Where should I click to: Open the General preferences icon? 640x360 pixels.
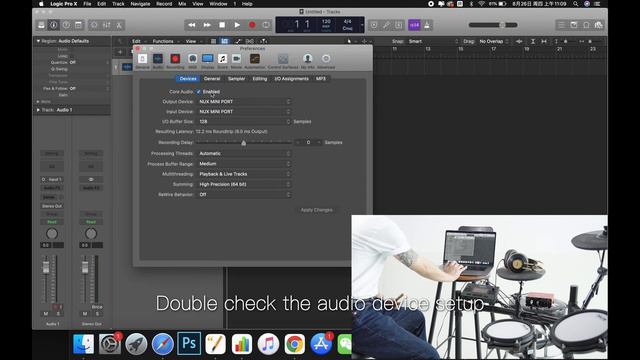pyautogui.click(x=142, y=61)
